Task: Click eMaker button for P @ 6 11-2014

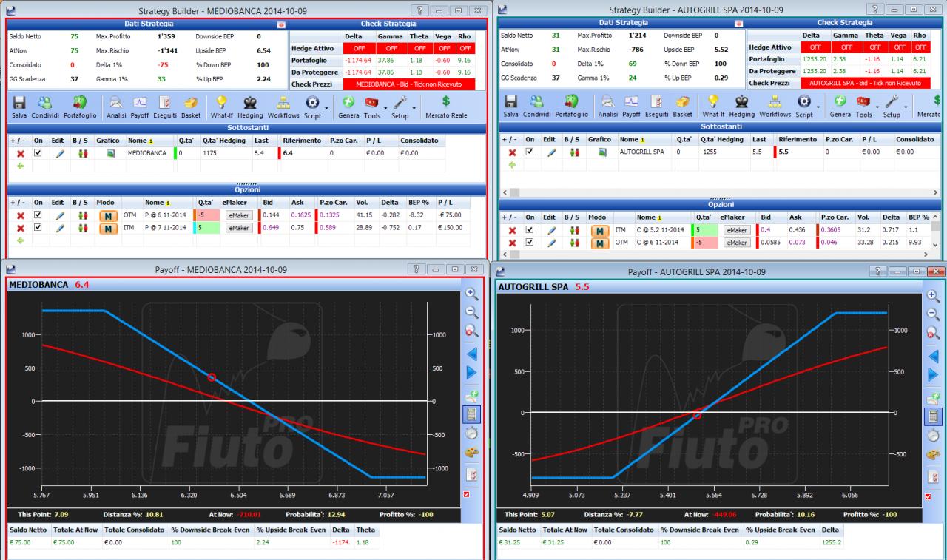Action: (238, 215)
